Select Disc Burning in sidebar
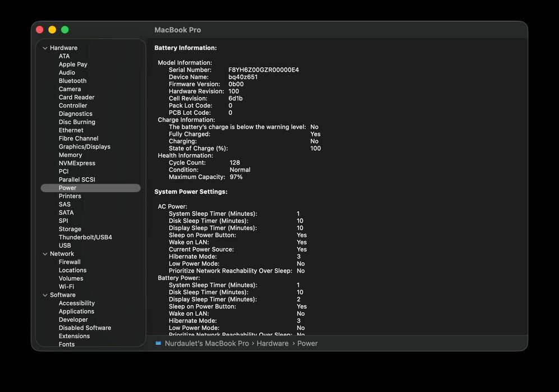The height and width of the screenshot is (392, 559). tap(77, 122)
